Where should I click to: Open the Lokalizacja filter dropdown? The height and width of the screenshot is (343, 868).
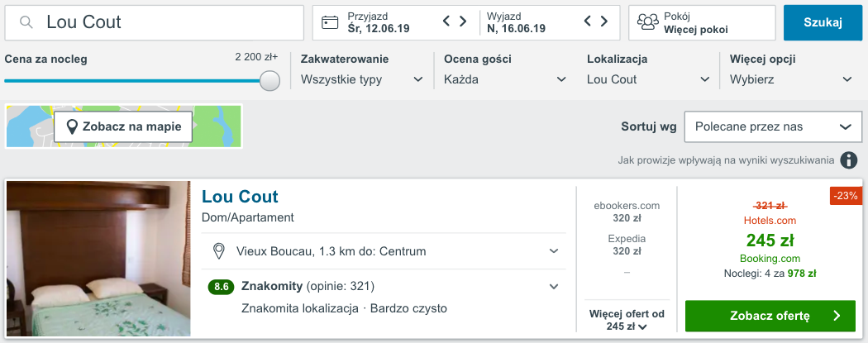[648, 79]
